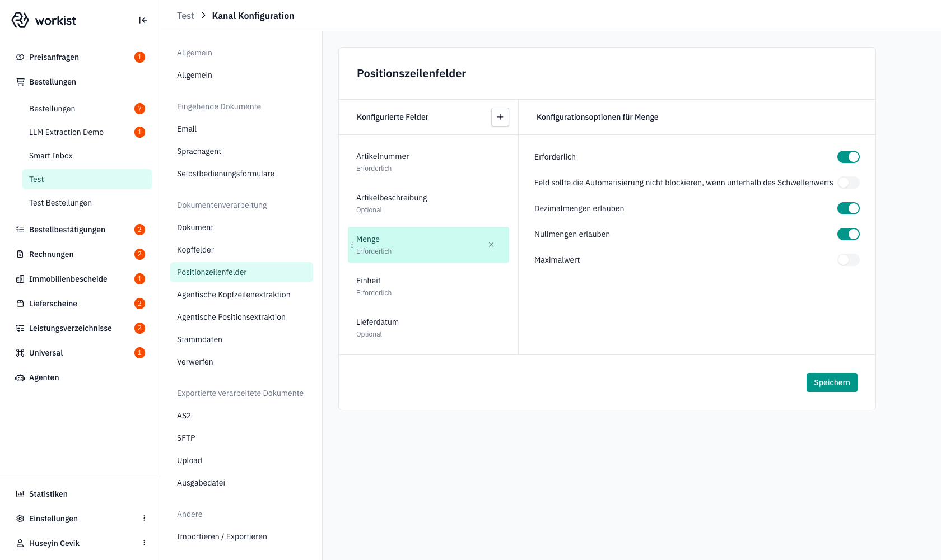Select Positionzeilenfelder menu item
The height and width of the screenshot is (560, 941).
click(x=241, y=272)
